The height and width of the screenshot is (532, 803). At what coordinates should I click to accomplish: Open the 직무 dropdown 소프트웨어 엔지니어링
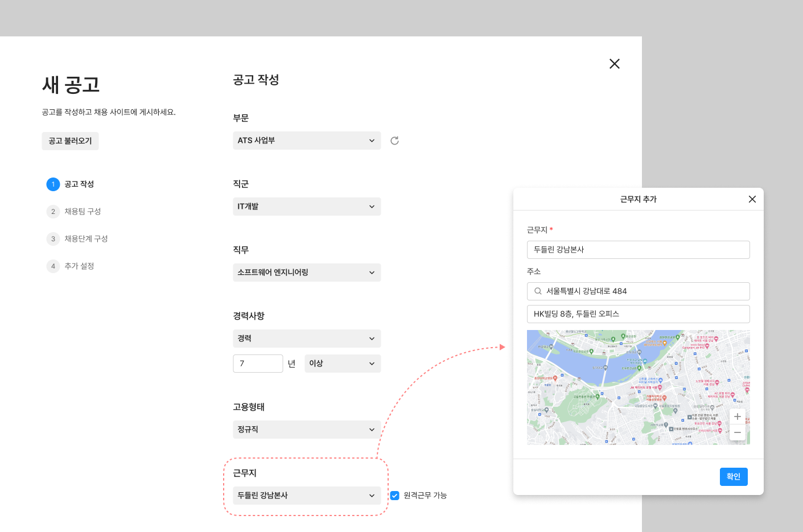coord(307,273)
